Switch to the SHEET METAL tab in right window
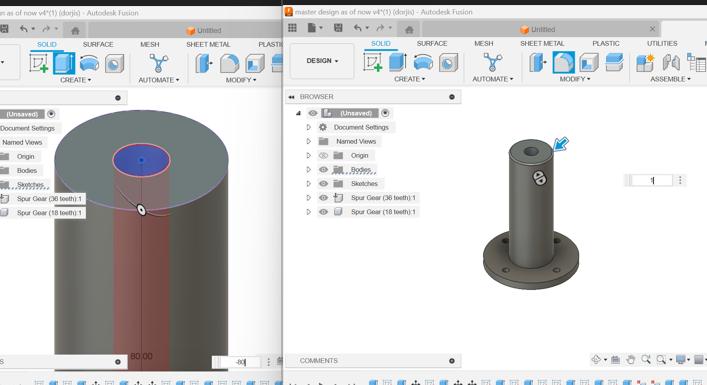The image size is (707, 385). [542, 43]
